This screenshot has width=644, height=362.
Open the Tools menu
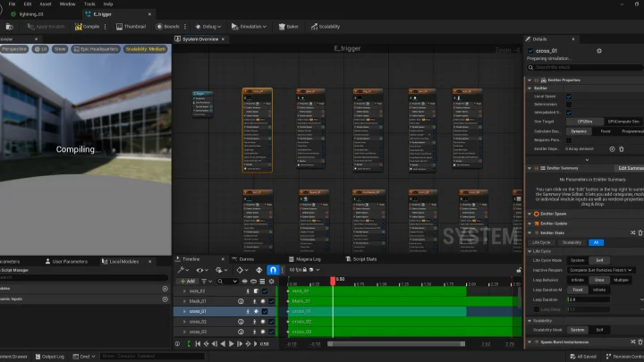click(x=89, y=4)
